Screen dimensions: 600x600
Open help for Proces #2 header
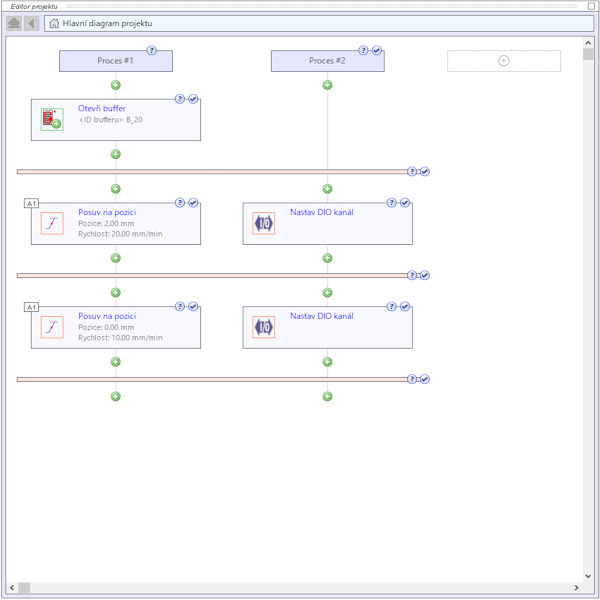pyautogui.click(x=363, y=50)
